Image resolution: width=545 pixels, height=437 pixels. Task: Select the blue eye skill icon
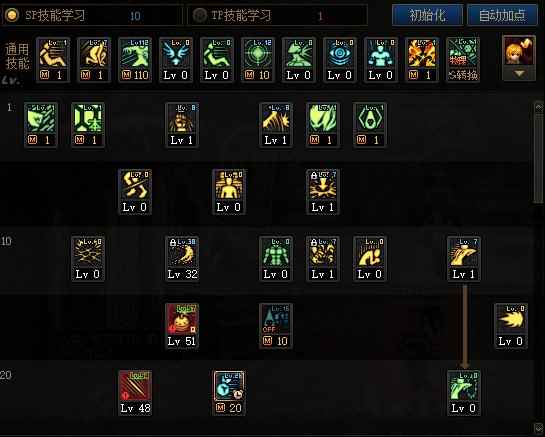pos(340,60)
